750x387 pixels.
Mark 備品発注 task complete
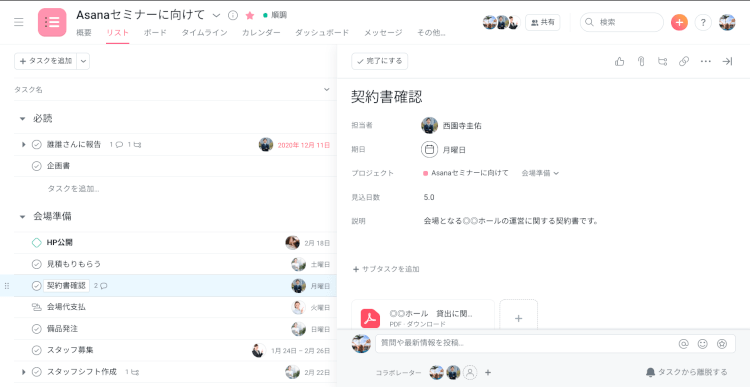[x=36, y=329]
